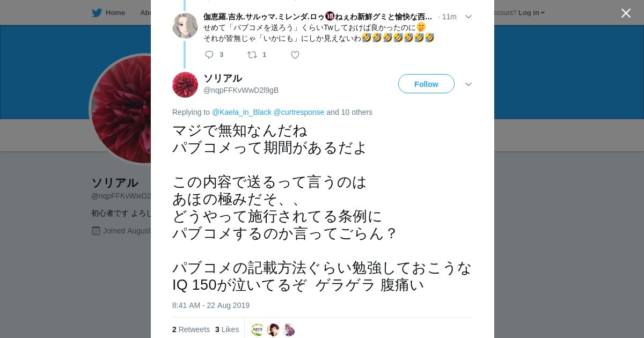The image size is (644, 338).
Task: Click the parent tweet author's avatar
Action: tap(185, 26)
